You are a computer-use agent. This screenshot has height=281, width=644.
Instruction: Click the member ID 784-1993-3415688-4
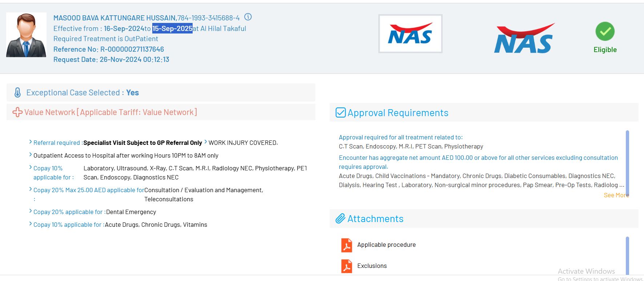click(209, 18)
